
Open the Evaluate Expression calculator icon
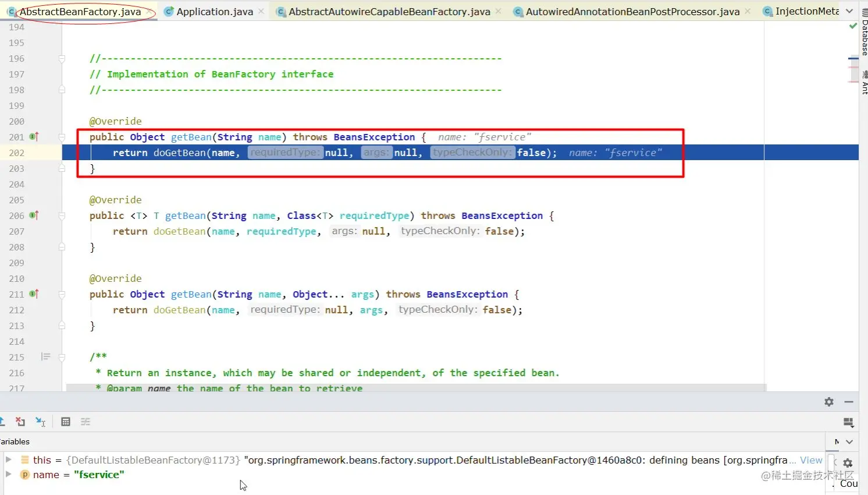66,422
